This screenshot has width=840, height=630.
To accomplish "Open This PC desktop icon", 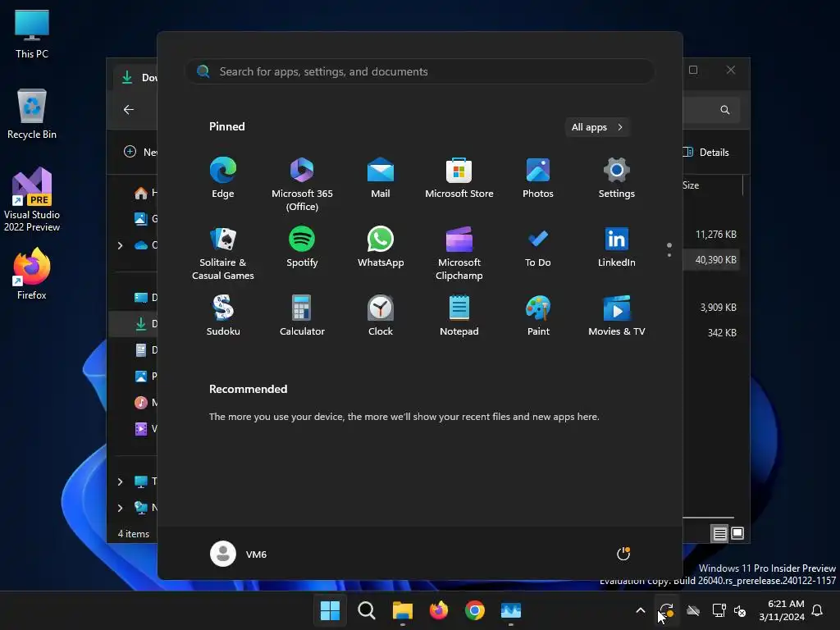I will click(32, 33).
